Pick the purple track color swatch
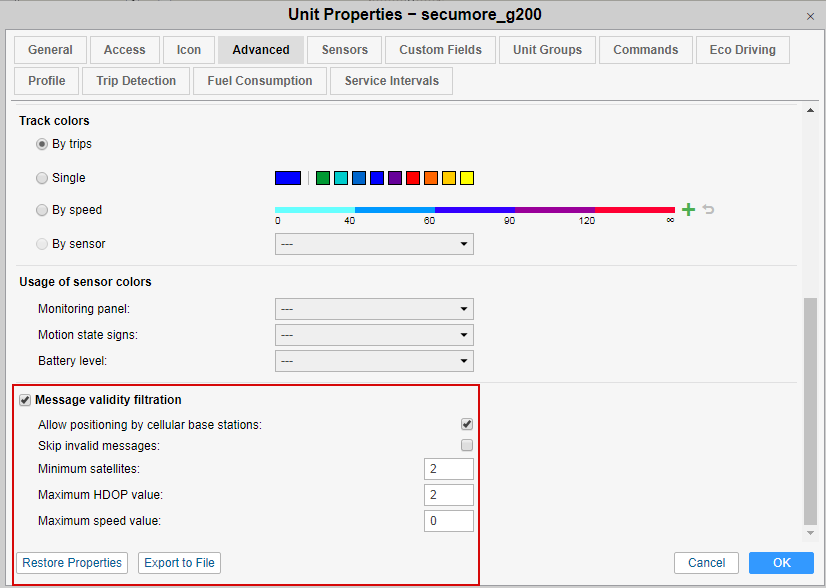 pos(395,178)
